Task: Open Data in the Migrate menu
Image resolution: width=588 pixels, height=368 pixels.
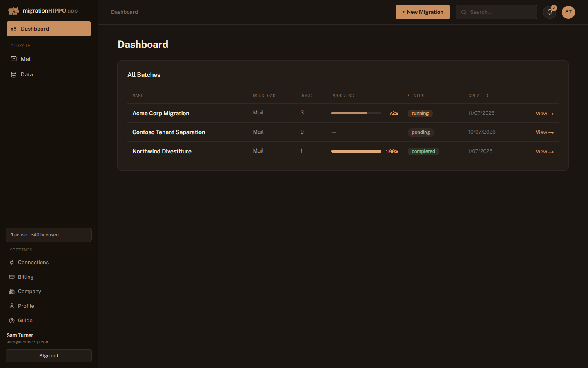Action: pyautogui.click(x=49, y=74)
